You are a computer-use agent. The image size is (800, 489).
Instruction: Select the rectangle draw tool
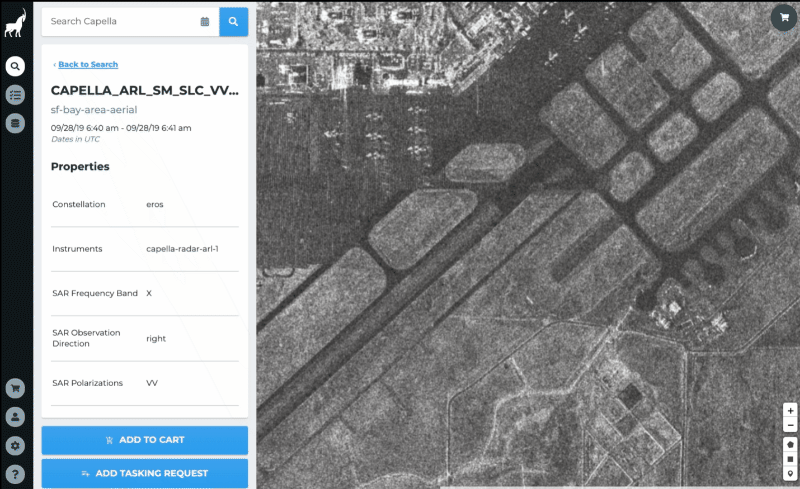790,459
